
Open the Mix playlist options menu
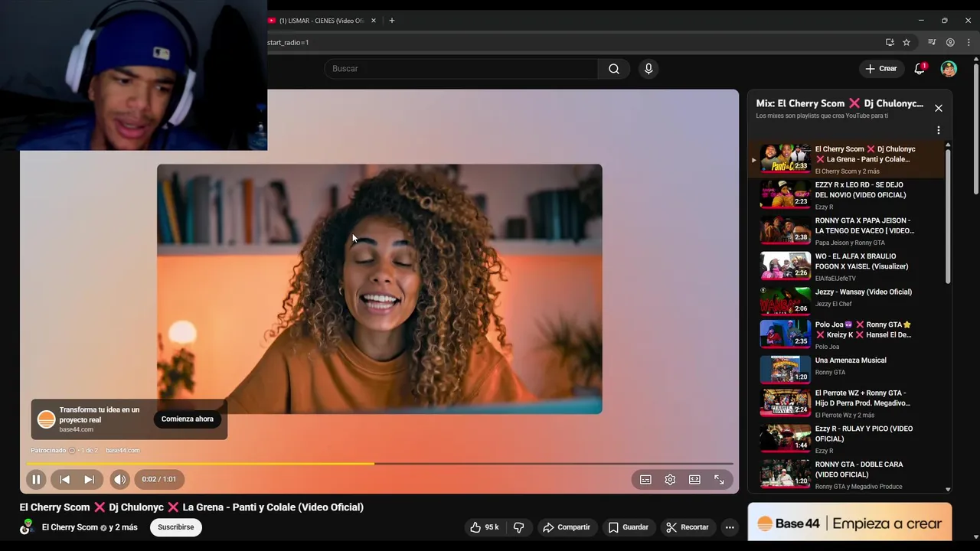[x=938, y=130]
